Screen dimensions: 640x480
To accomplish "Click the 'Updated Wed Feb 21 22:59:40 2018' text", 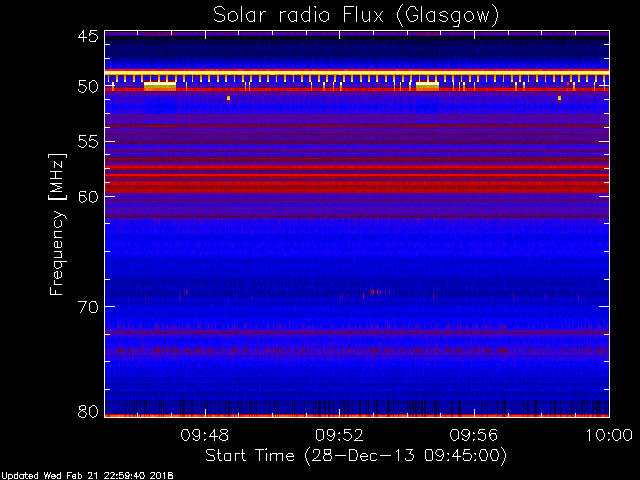I will point(87,476).
